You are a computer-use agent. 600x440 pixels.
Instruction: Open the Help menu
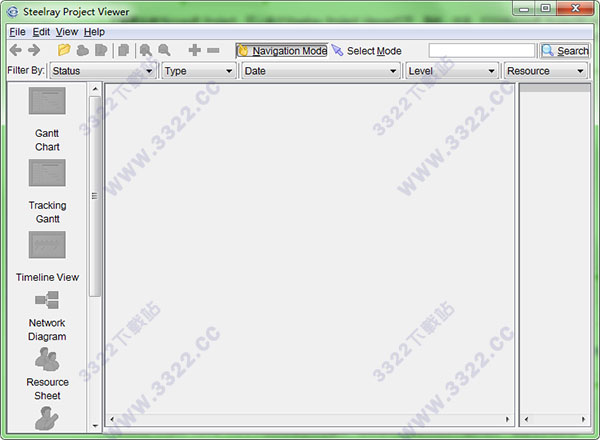tap(94, 32)
